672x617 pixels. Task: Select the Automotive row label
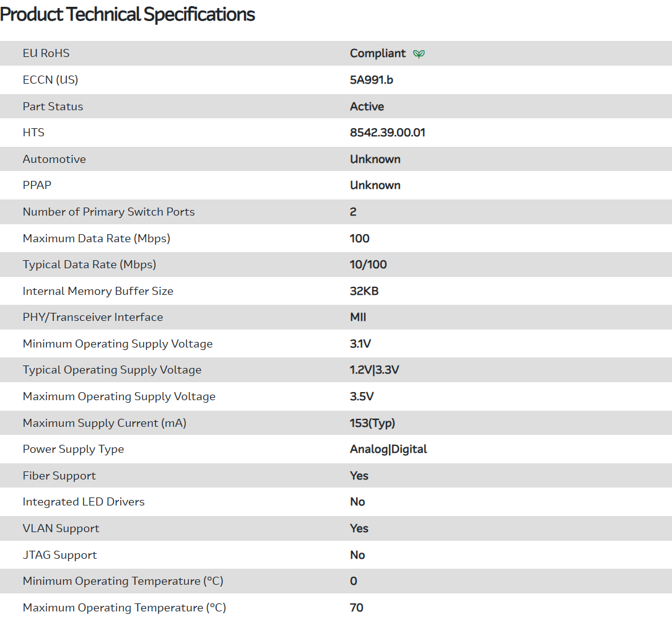[54, 159]
